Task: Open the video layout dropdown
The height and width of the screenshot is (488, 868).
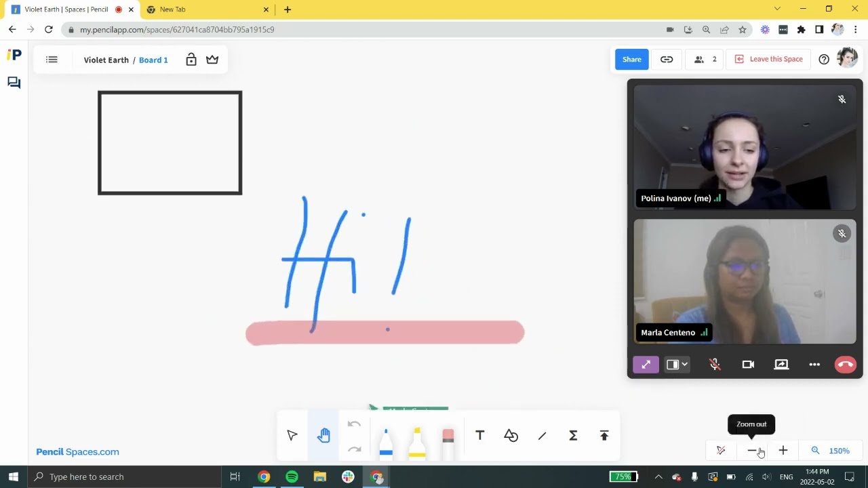Action: pos(677,365)
